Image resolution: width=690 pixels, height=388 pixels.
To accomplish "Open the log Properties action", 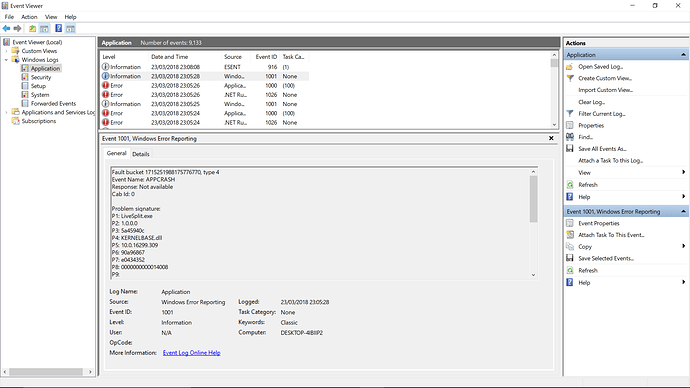I will (x=591, y=126).
